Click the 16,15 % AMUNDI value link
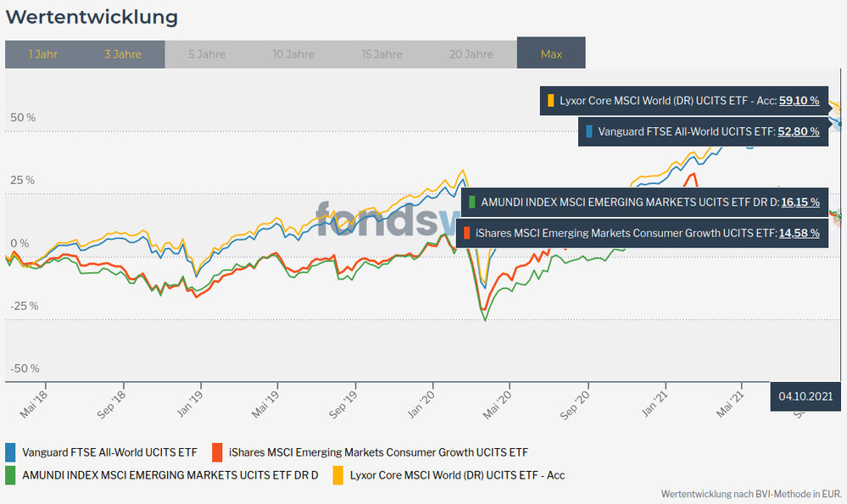The width and height of the screenshot is (847, 504). 799,202
